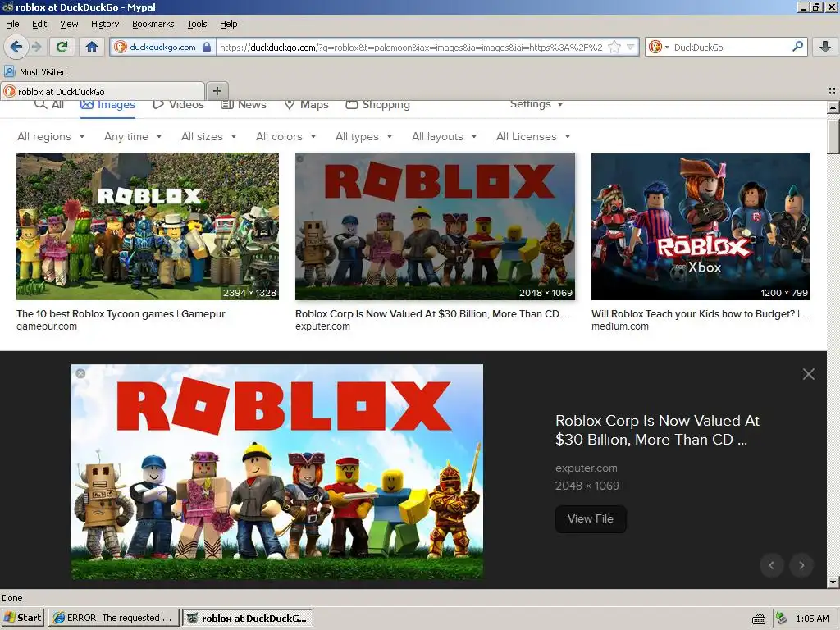Switch to the All search tab
Screen dimensions: 840x630
click(x=49, y=104)
